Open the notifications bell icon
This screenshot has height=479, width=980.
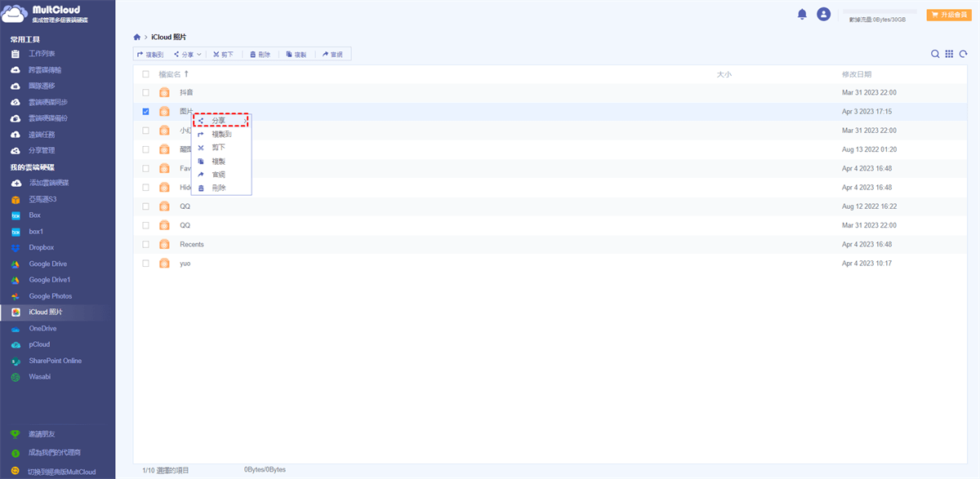click(x=802, y=14)
